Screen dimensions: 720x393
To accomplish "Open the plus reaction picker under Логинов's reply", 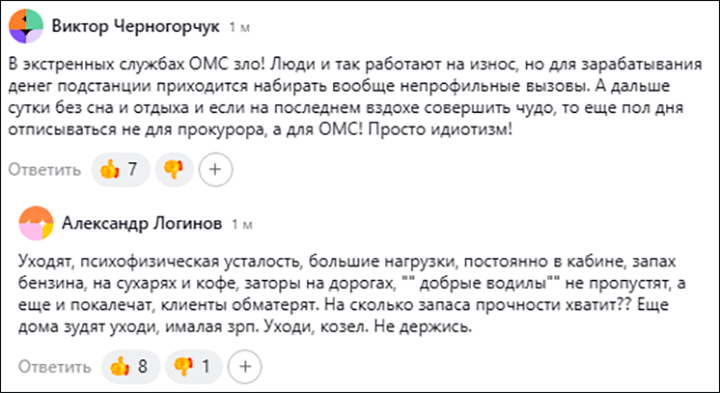I will (245, 367).
